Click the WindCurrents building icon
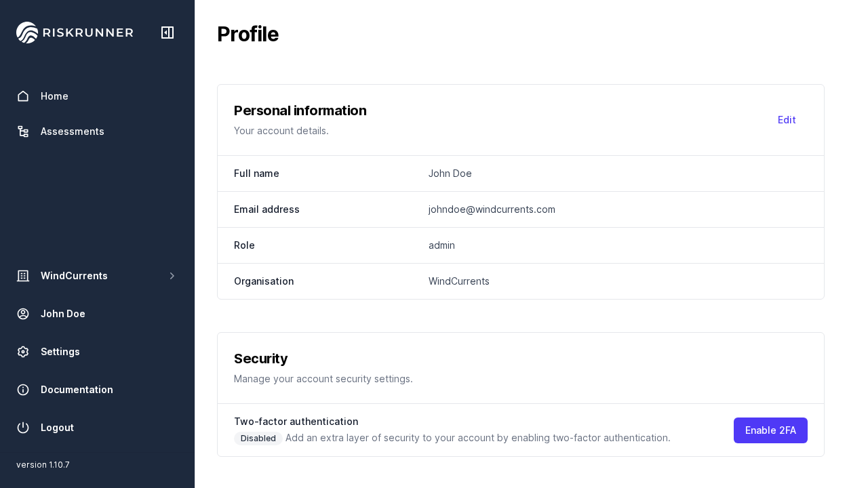 23,276
